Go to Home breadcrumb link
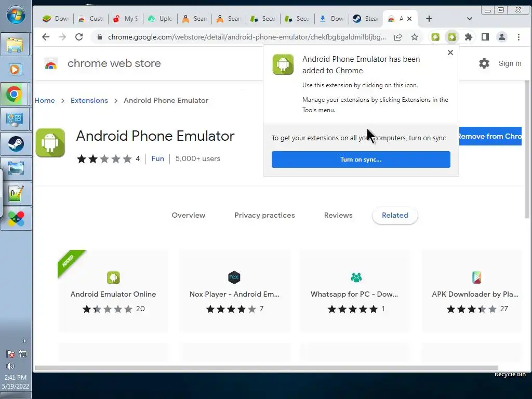532x399 pixels. click(x=45, y=100)
